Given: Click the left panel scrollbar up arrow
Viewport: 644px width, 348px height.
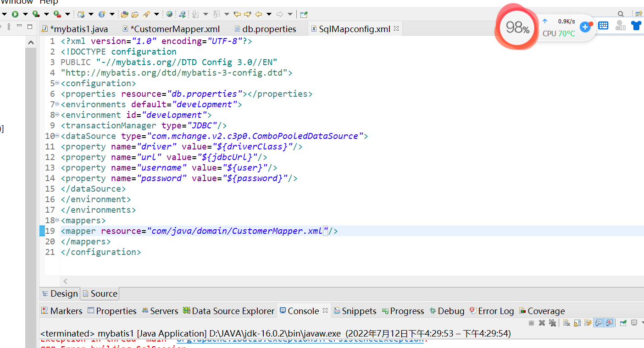Looking at the screenshot, I should point(31,42).
